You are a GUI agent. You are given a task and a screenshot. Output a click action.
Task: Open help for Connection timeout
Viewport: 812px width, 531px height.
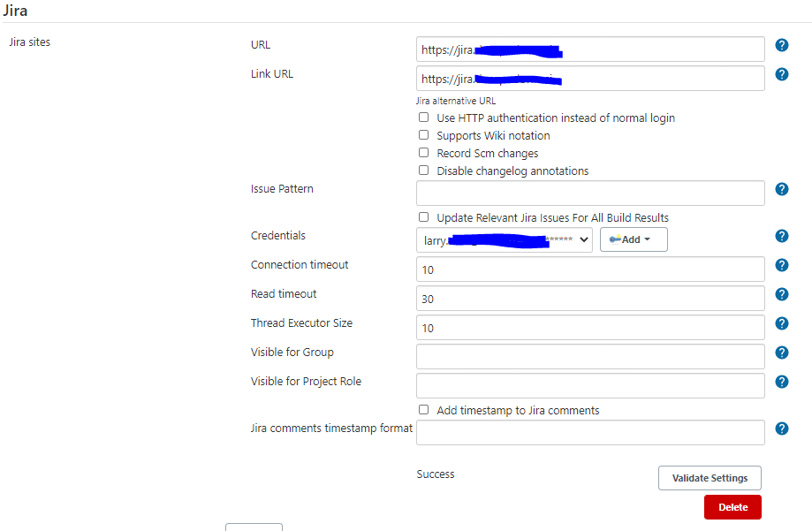click(x=781, y=265)
